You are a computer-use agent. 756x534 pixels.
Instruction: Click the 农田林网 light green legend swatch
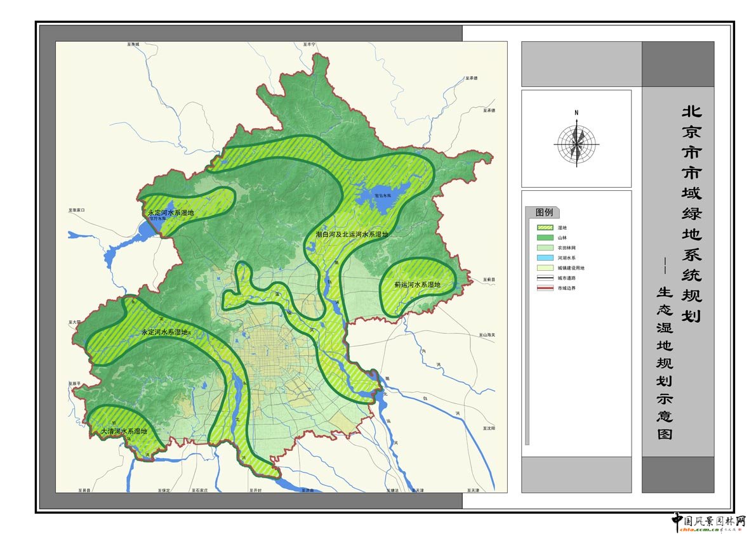click(545, 248)
